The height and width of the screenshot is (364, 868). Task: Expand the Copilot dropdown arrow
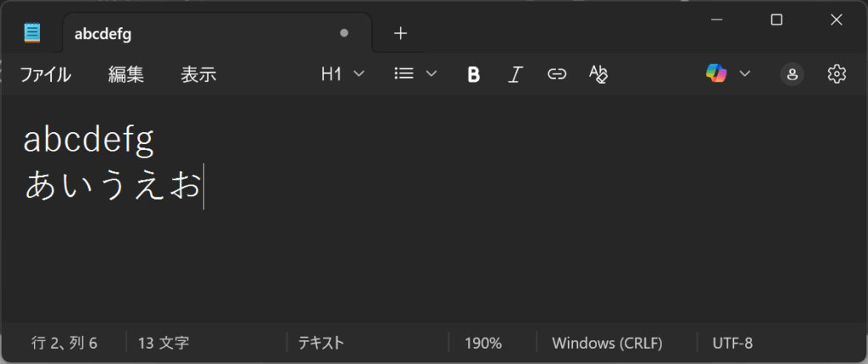745,74
